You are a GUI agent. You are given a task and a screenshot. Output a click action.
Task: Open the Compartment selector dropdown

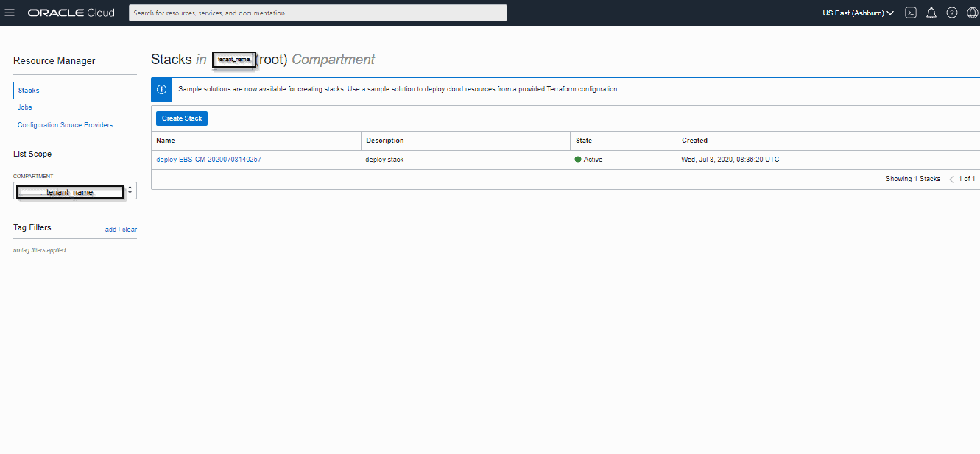point(69,191)
